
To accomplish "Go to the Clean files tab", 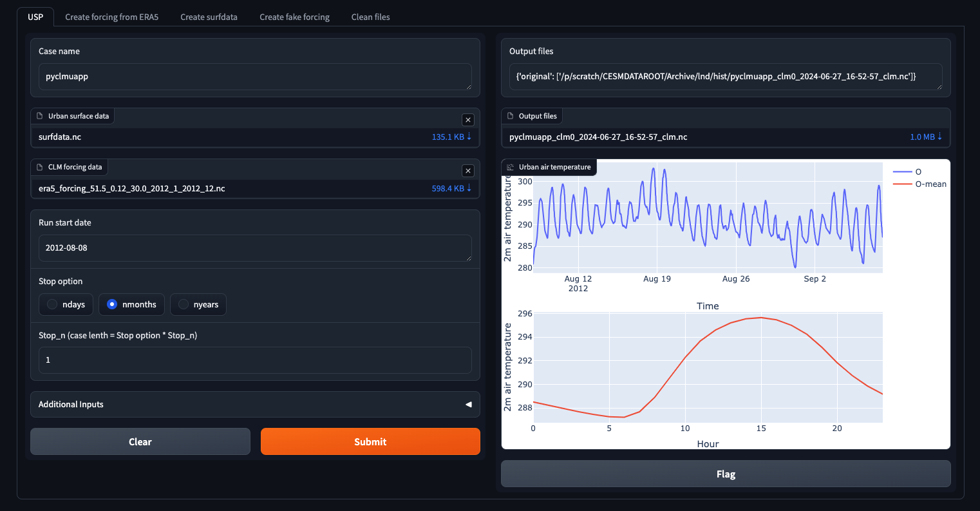I will [x=370, y=17].
